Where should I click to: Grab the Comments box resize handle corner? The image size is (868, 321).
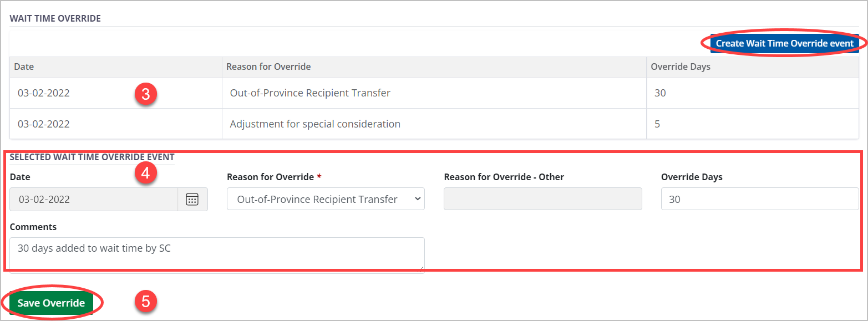(422, 270)
